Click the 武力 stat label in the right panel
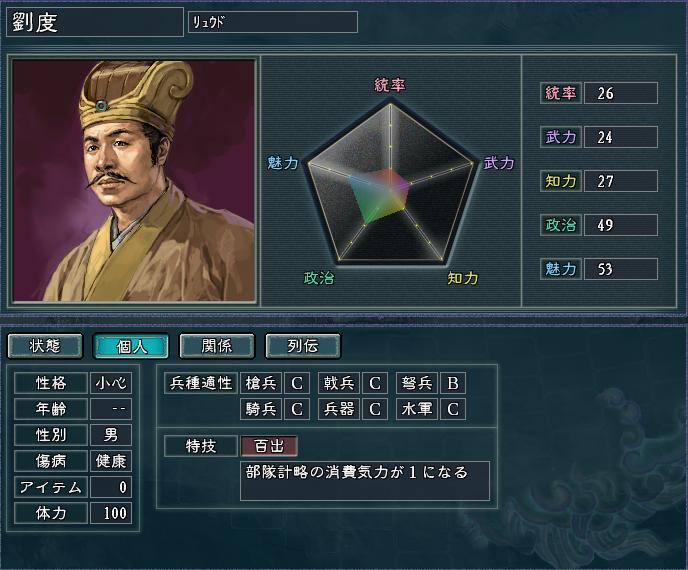Screen dimensions: 688x570 [561, 137]
